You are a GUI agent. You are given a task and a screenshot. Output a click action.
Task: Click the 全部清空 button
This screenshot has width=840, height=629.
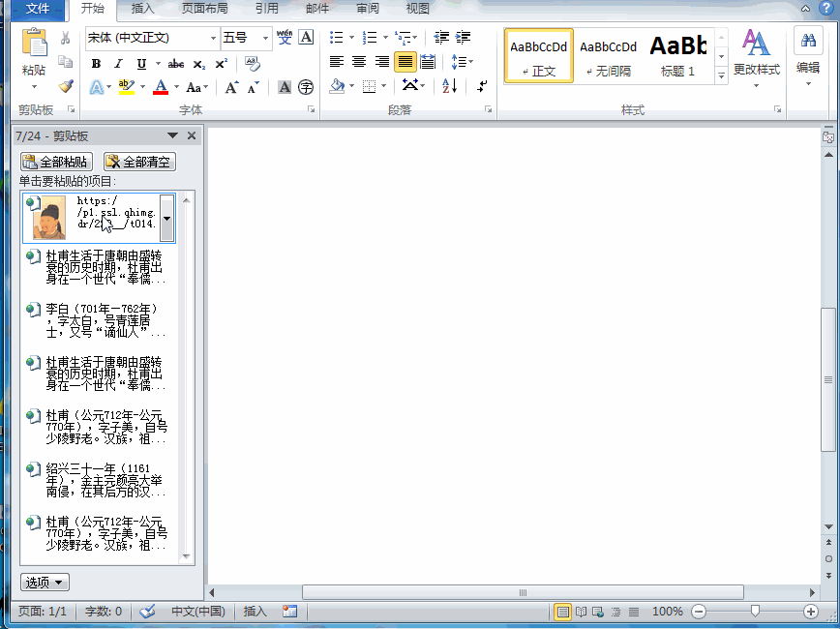(x=139, y=162)
